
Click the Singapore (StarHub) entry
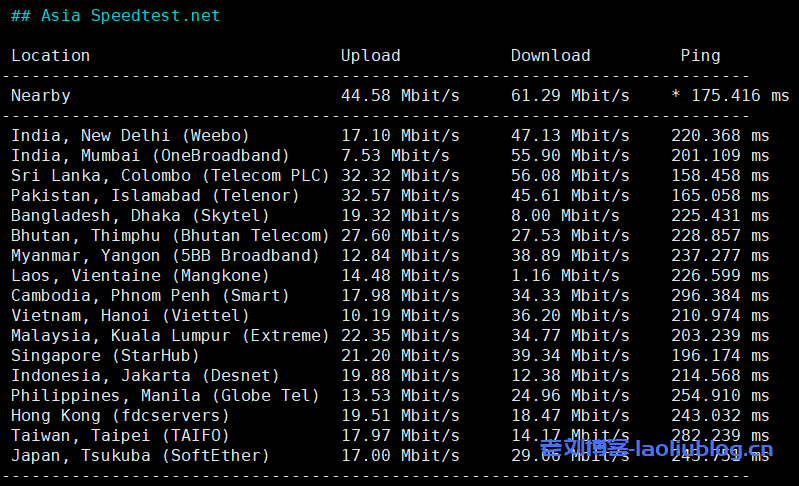click(105, 356)
